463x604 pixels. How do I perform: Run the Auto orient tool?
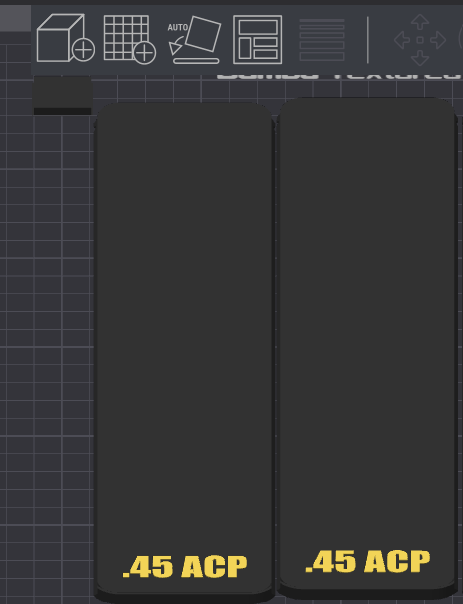point(195,40)
